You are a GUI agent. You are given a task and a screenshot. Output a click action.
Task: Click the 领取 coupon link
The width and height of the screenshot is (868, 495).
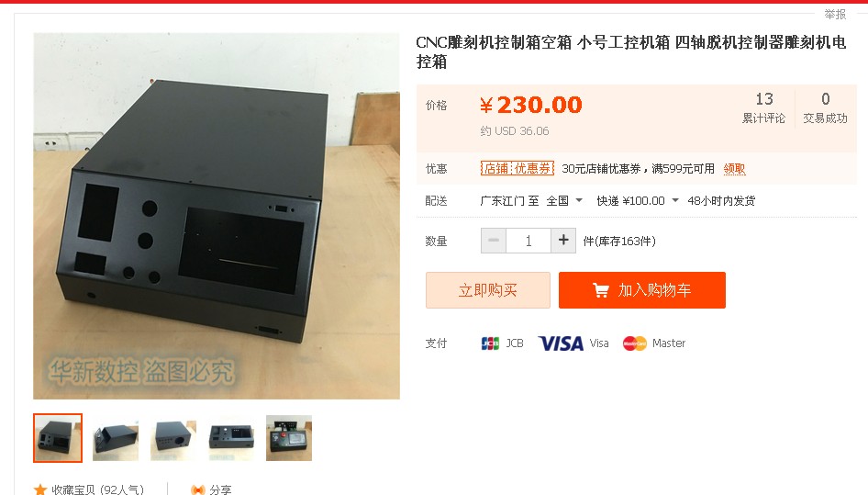[x=734, y=168]
